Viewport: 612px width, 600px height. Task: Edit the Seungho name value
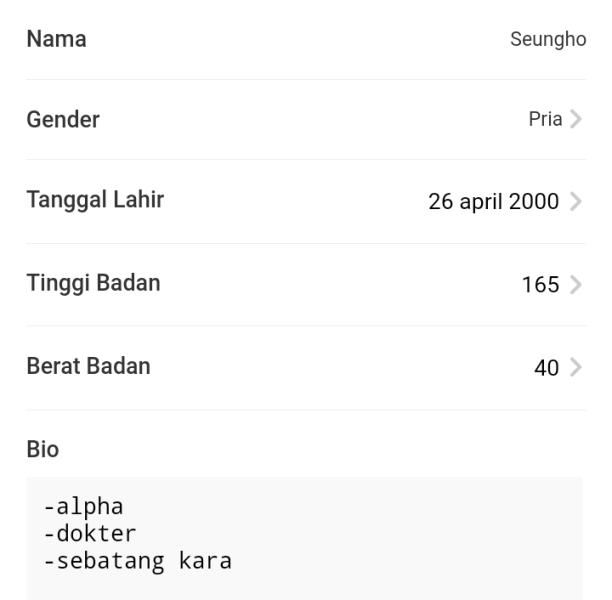548,39
